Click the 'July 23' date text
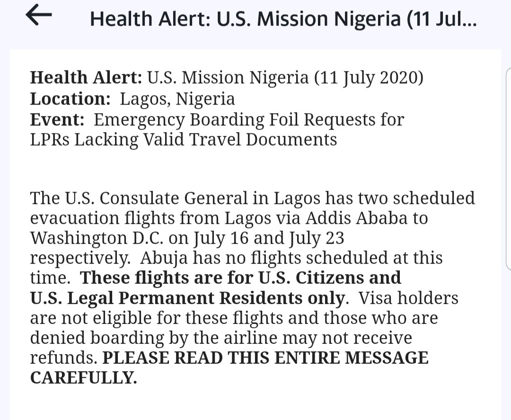This screenshot has height=420, width=511. click(317, 239)
